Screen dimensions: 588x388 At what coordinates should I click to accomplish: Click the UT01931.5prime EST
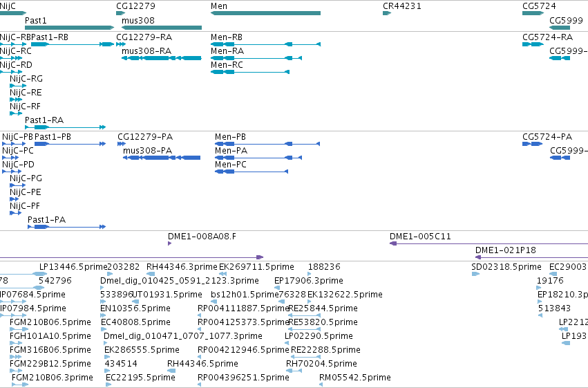[x=135, y=302]
